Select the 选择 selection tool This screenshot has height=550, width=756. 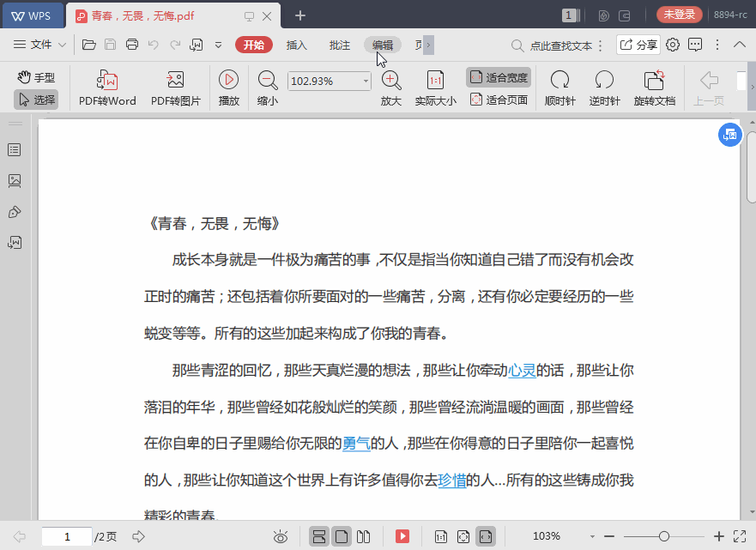click(36, 100)
